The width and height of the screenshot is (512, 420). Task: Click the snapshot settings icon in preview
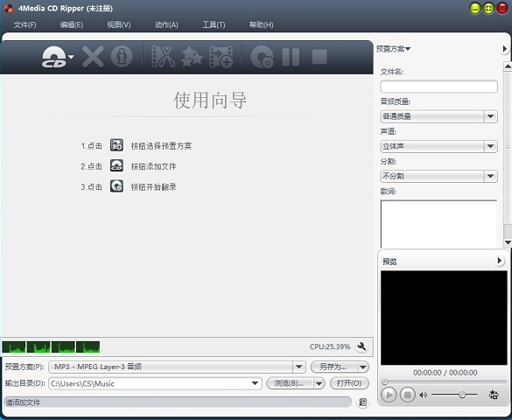(494, 395)
